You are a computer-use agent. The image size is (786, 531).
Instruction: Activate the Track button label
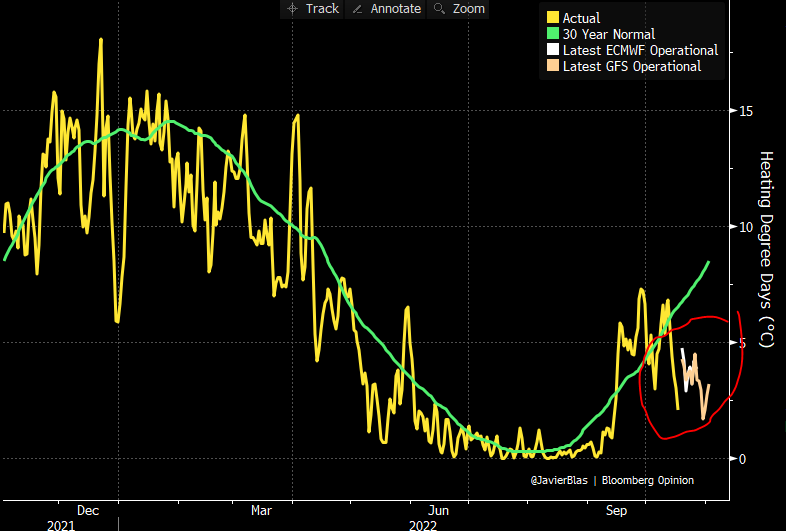coord(322,9)
